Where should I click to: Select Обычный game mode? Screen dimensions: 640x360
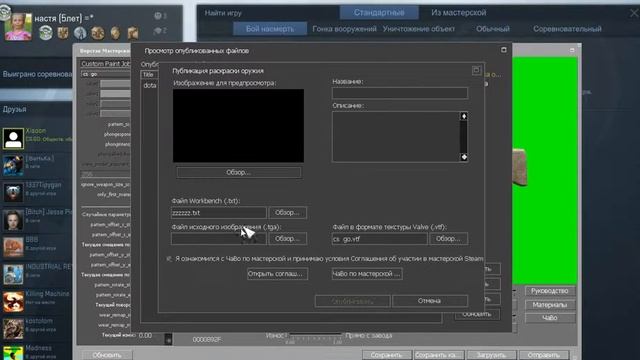(x=493, y=29)
